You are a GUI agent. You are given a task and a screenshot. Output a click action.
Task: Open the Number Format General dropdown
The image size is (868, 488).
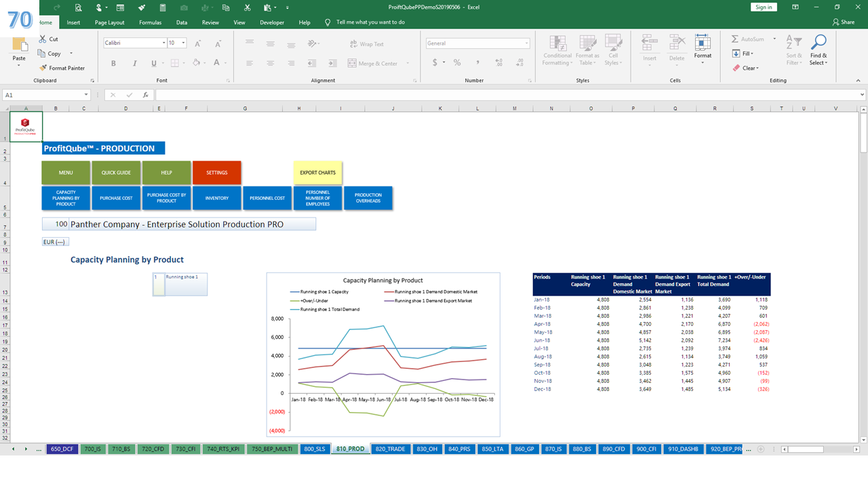pos(526,43)
